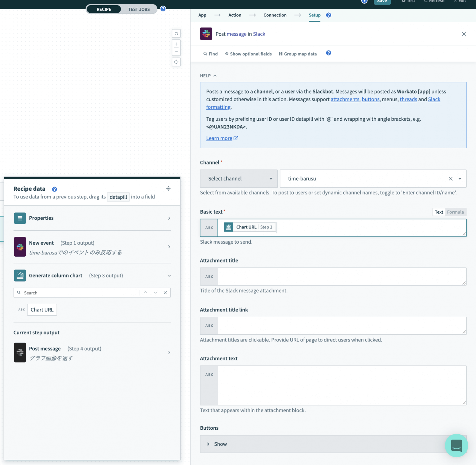Click the Slack icon on Post message output
This screenshot has width=476, height=465.
(x=20, y=352)
